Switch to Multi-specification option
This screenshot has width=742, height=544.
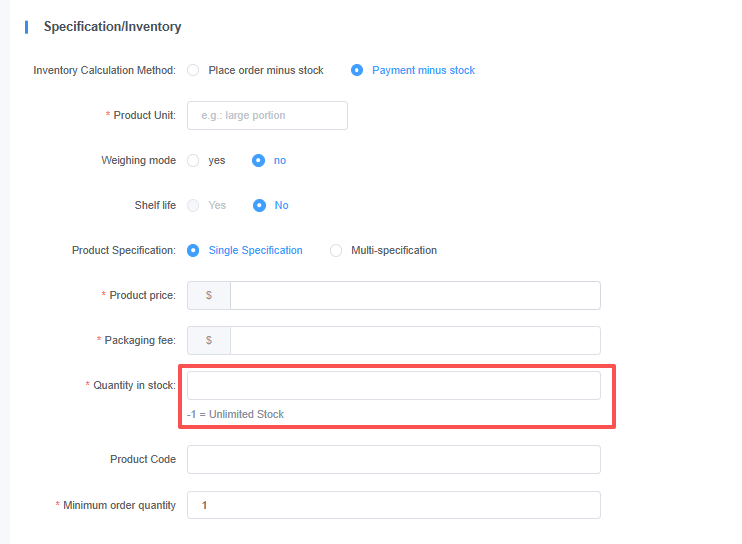(x=336, y=251)
